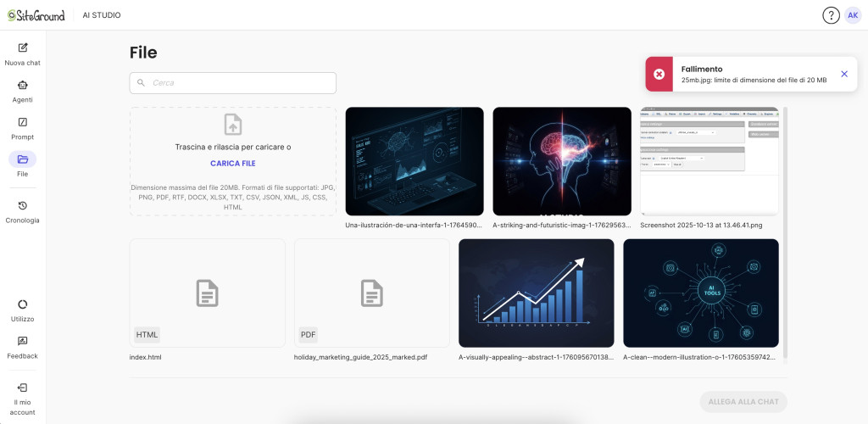Click the File page heading
The width and height of the screenshot is (868, 424).
[143, 53]
